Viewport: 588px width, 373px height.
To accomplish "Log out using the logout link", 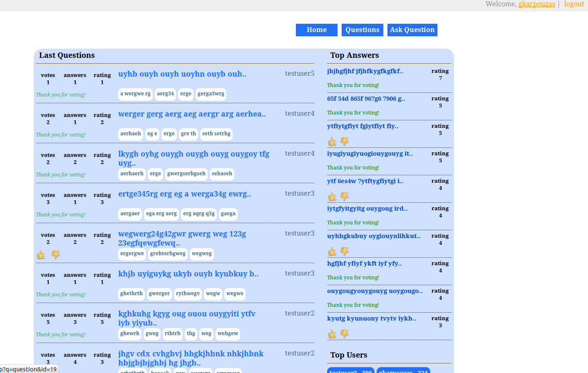I will pyautogui.click(x=574, y=4).
